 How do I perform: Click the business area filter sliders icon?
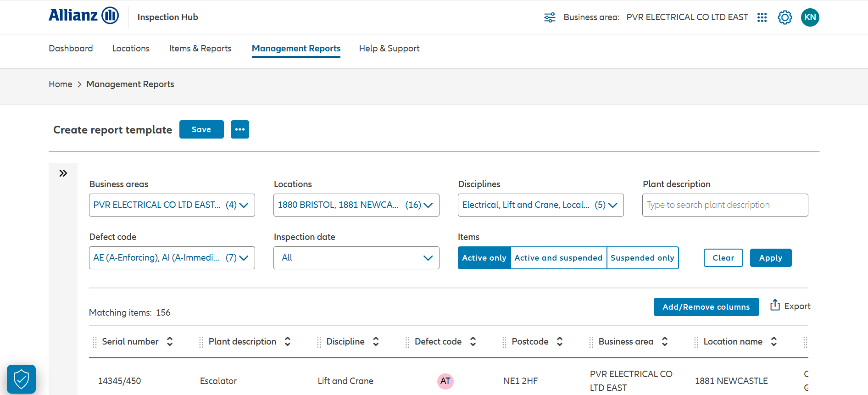tap(549, 17)
